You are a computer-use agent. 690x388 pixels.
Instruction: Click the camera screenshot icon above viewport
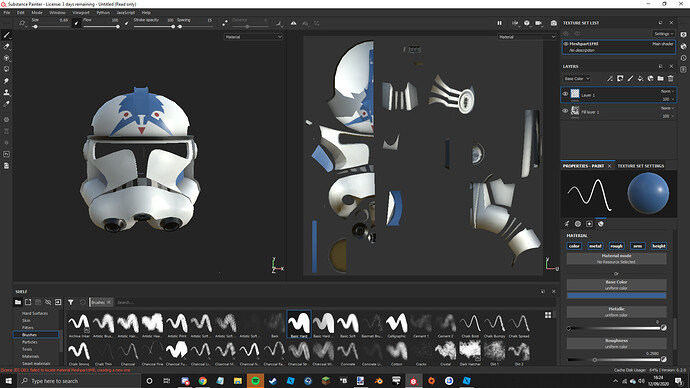click(x=554, y=23)
